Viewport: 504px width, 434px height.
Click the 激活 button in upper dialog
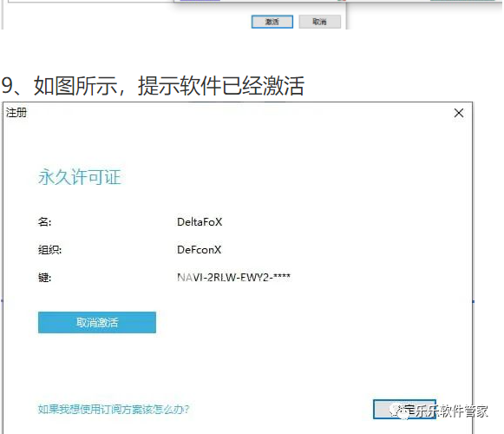272,22
